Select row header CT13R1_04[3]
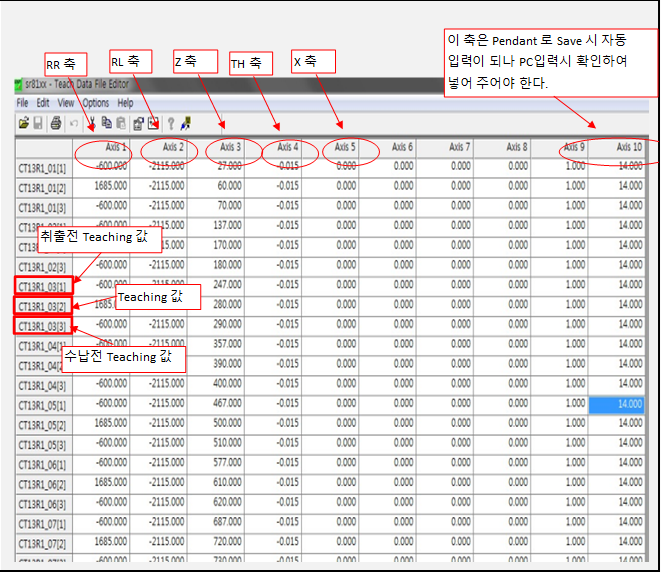 [x=44, y=386]
